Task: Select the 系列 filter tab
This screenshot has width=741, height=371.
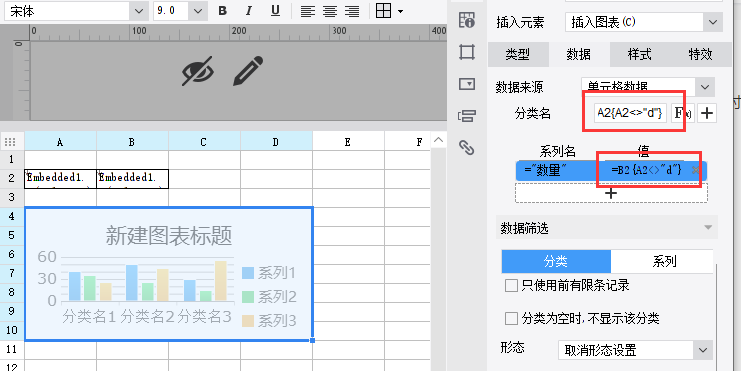Action: point(662,261)
